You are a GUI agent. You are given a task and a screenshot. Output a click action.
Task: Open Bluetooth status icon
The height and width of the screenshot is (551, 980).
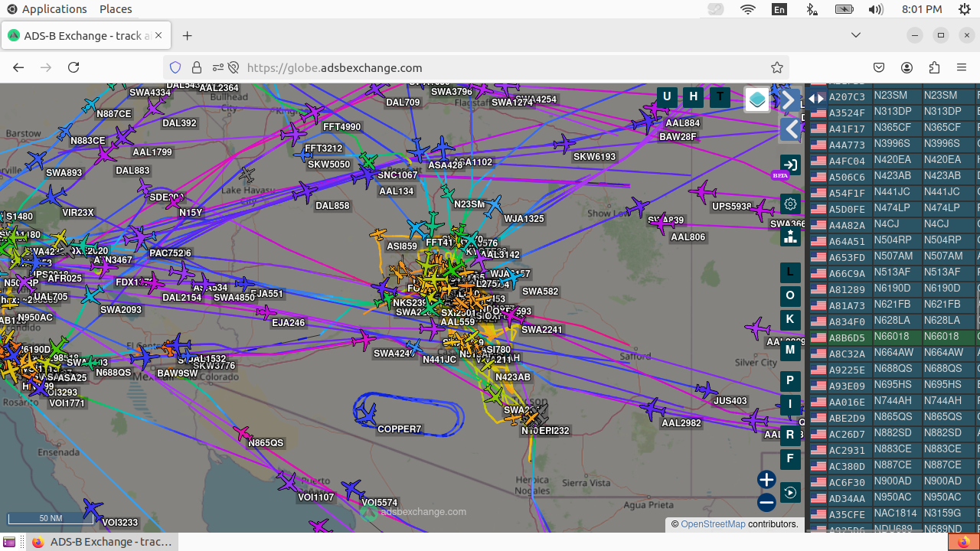[812, 9]
